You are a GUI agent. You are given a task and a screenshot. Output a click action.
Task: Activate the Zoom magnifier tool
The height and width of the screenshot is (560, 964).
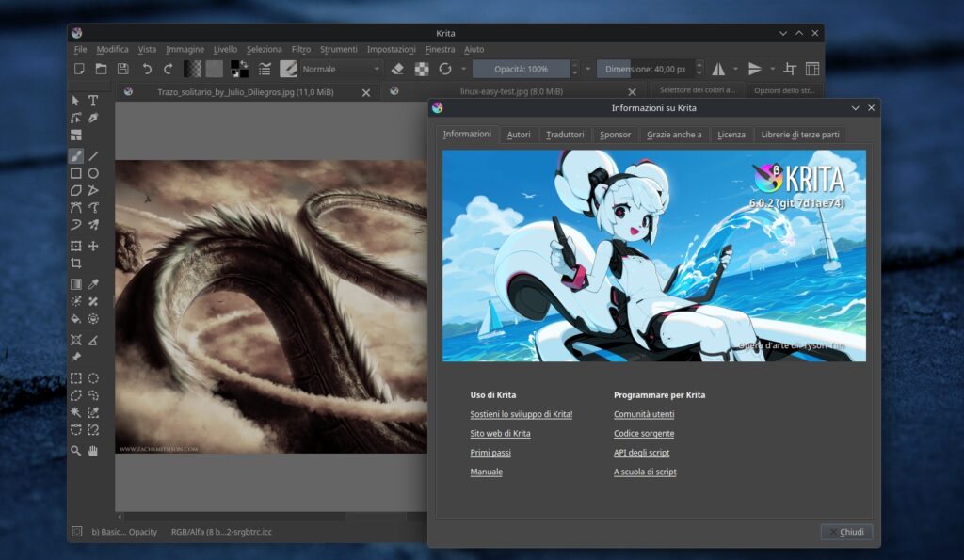coord(75,451)
